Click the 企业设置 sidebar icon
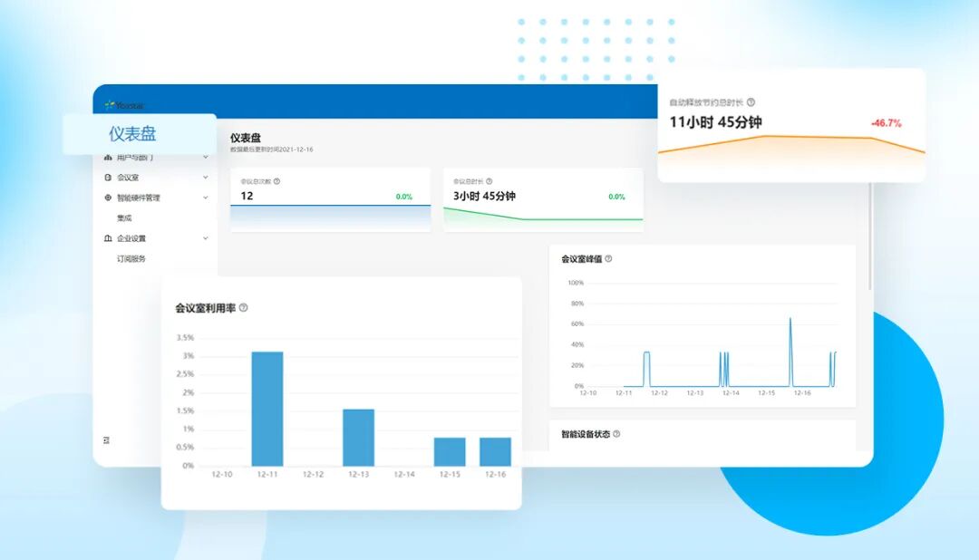Screen dimensions: 979x560 pyautogui.click(x=108, y=237)
